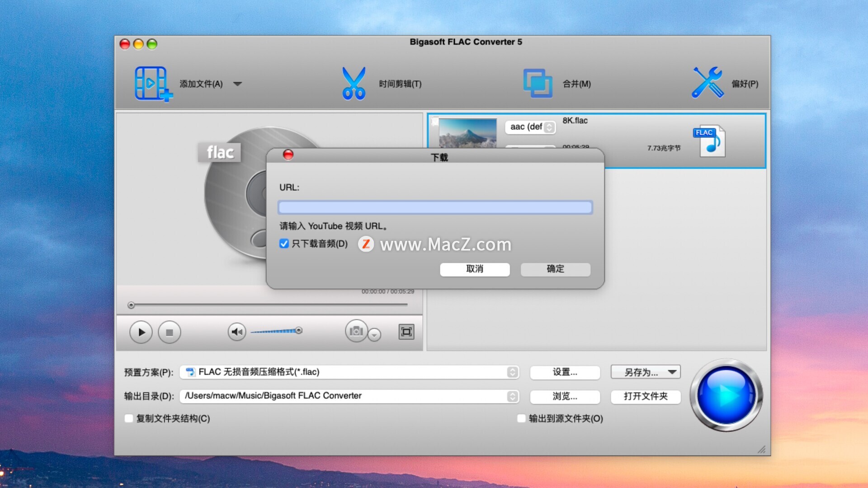Viewport: 868px width, 488px height.
Task: Open preferences wrench and screwdriver icon
Action: coord(708,83)
